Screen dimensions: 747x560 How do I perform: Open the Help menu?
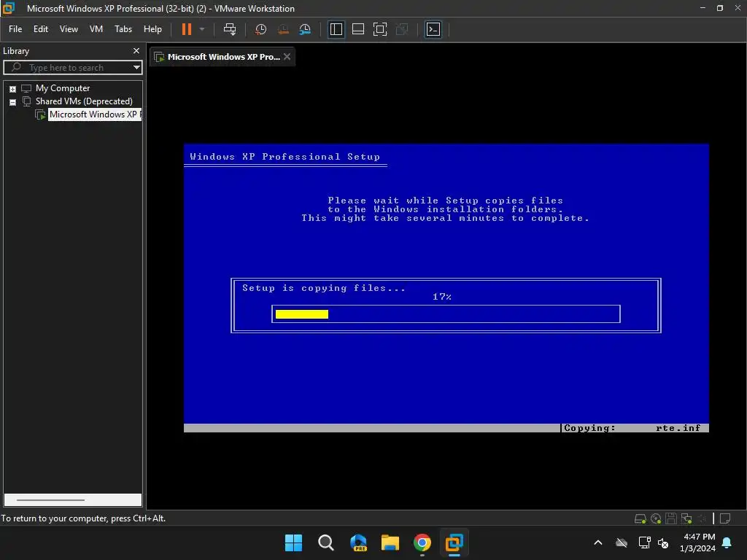tap(152, 29)
